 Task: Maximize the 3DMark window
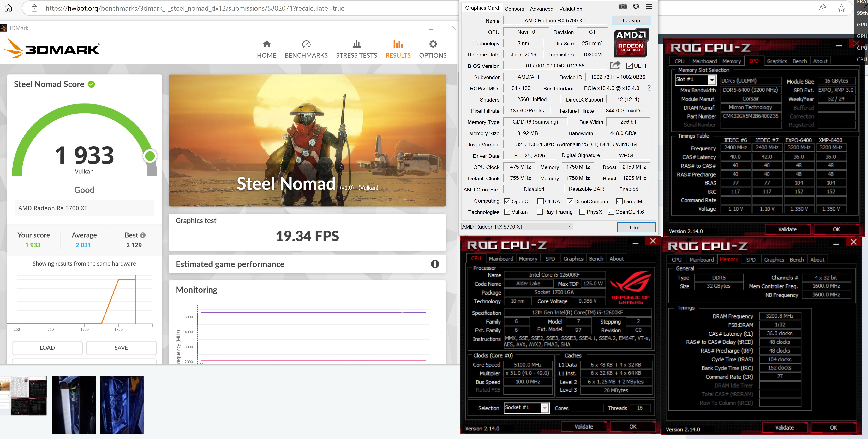pyautogui.click(x=431, y=28)
